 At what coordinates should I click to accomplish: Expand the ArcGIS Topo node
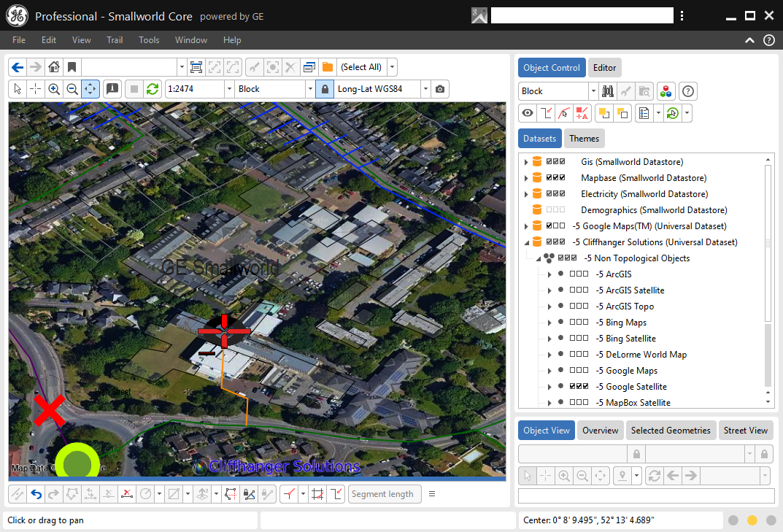[x=549, y=307]
